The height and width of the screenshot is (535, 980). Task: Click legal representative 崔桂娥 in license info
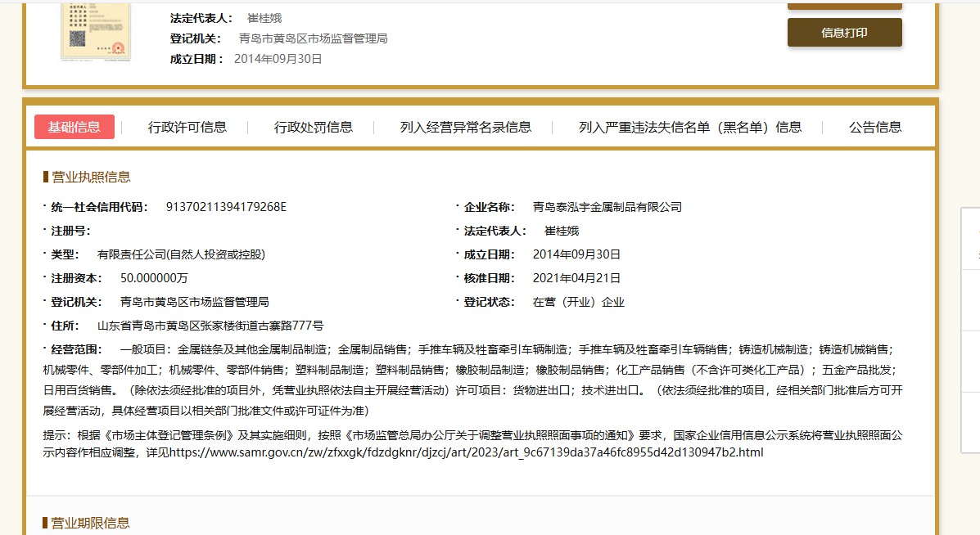coord(562,231)
